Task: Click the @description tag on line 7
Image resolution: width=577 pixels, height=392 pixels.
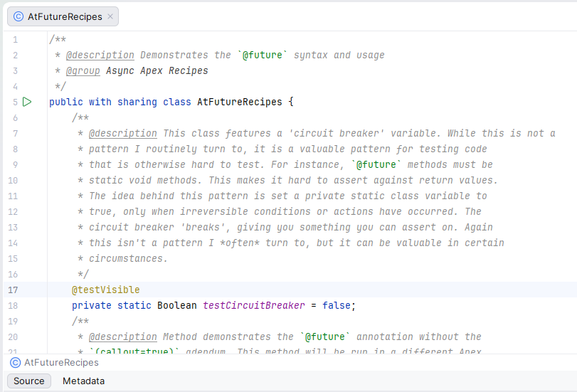Action: tap(123, 133)
